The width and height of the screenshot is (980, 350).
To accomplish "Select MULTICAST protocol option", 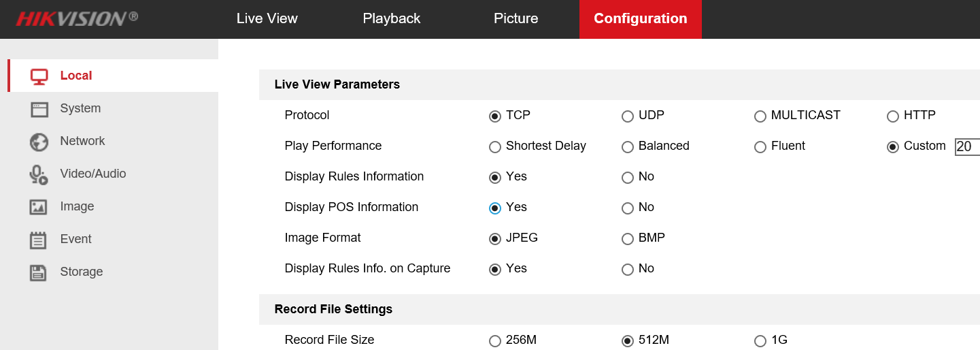I will point(760,116).
